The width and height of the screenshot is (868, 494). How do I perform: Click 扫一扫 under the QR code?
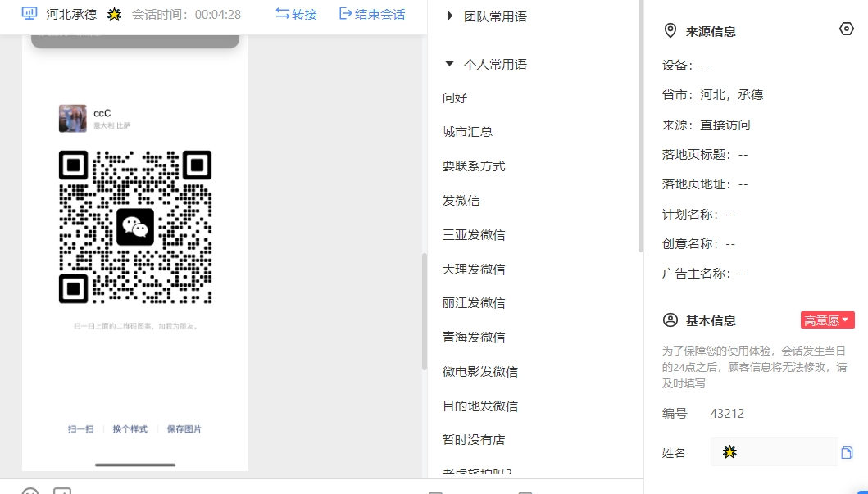tap(81, 428)
